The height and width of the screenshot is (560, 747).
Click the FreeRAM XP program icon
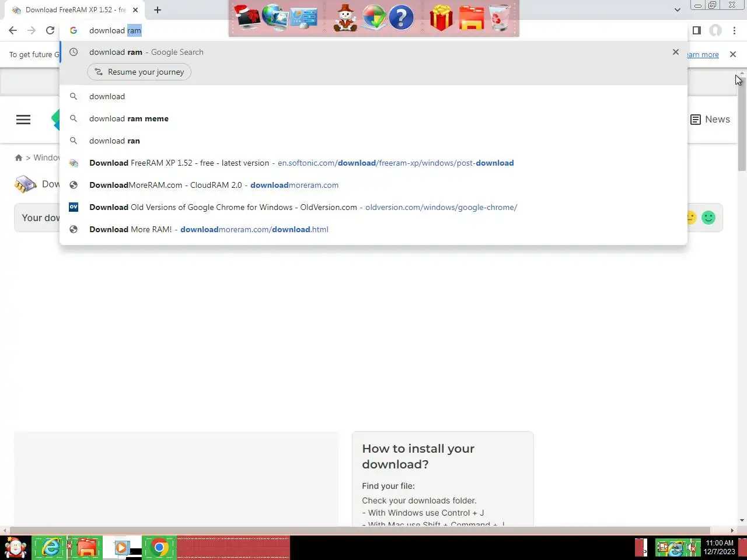26,184
